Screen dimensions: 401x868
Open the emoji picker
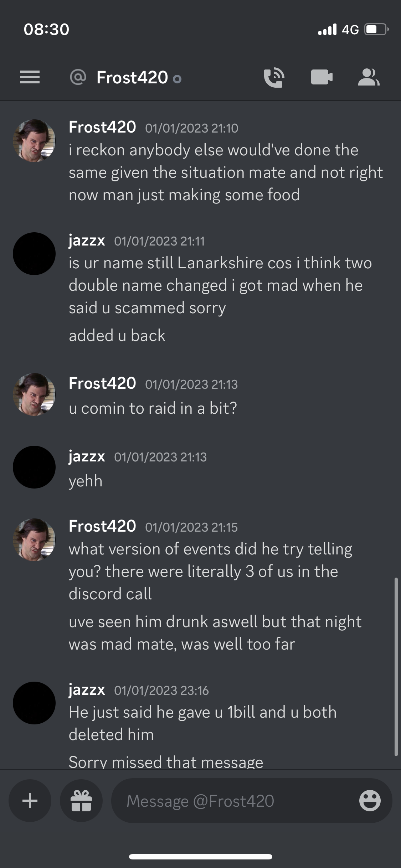tap(370, 801)
